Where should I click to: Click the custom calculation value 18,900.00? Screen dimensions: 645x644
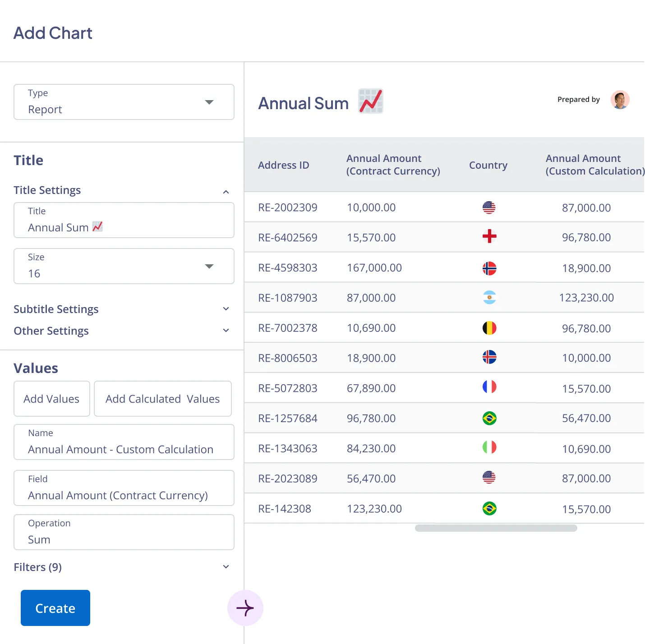(586, 268)
